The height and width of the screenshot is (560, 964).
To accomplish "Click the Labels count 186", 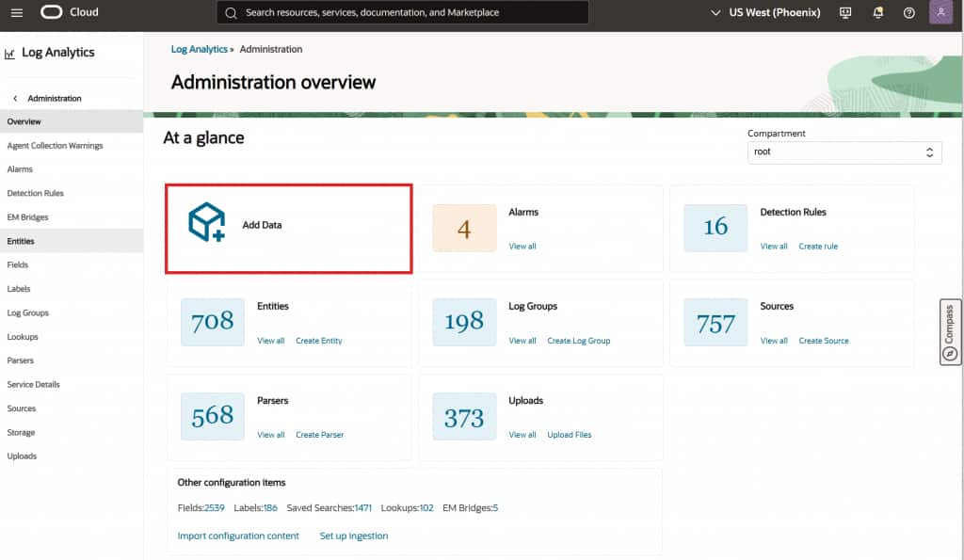I will 270,507.
